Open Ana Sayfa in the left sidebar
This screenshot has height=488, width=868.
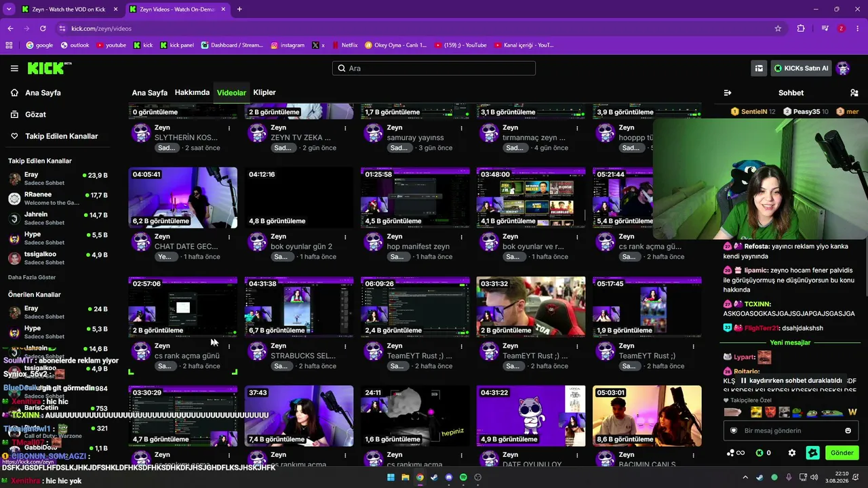pyautogui.click(x=43, y=93)
